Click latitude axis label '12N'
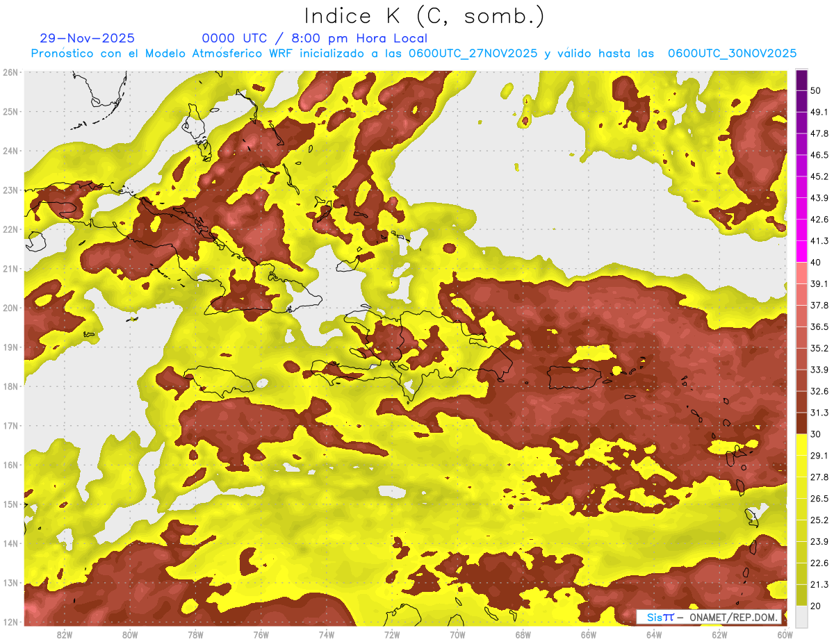This screenshot has height=644, width=834. [x=10, y=622]
